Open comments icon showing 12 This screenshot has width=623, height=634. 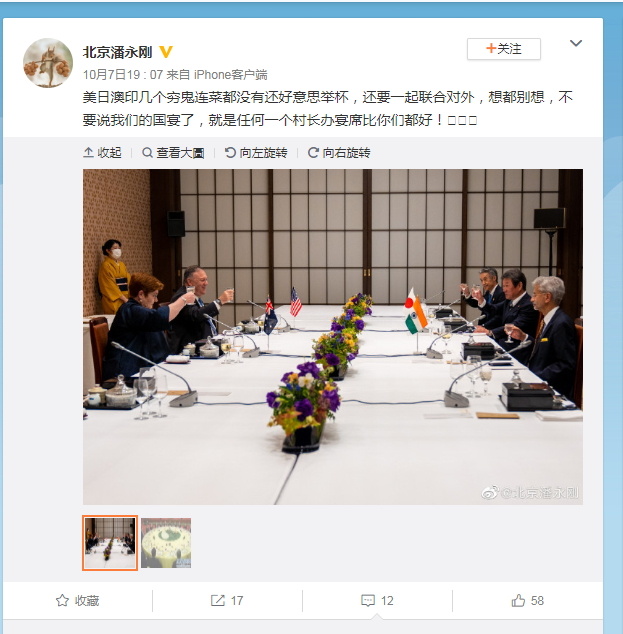pos(368,600)
